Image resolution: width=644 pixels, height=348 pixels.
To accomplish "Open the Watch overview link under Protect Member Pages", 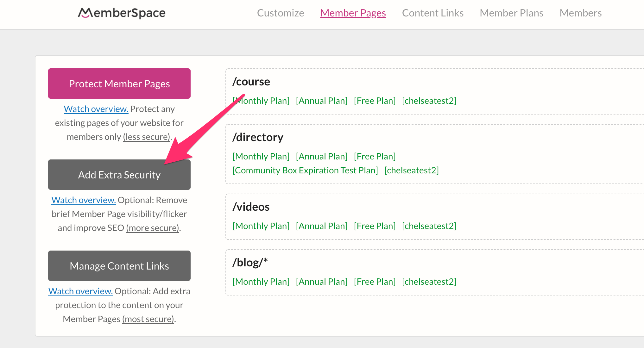I will pos(96,109).
